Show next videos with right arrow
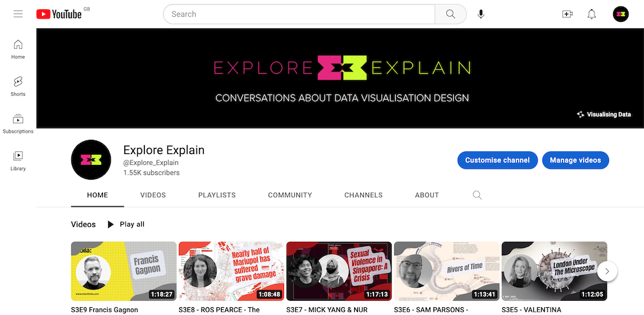Viewport: 644px width, 315px height. point(607,271)
